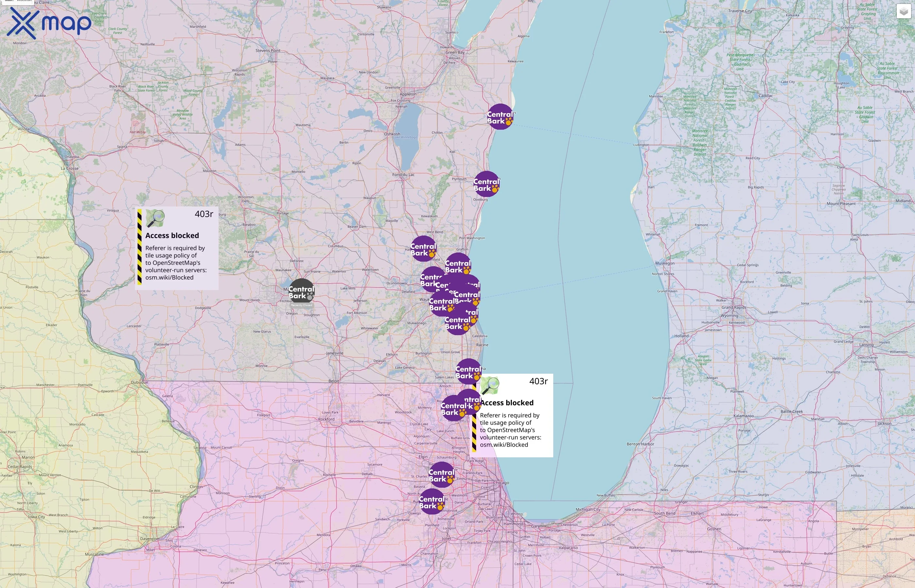
Task: Click the xmap logo
Action: [48, 23]
